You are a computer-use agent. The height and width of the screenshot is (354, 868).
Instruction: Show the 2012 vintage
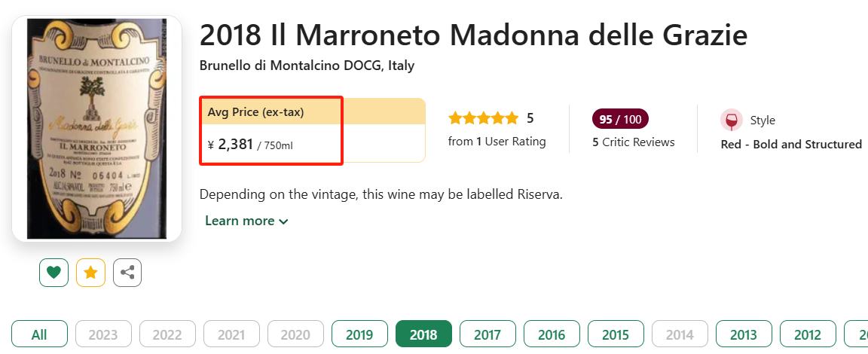808,334
